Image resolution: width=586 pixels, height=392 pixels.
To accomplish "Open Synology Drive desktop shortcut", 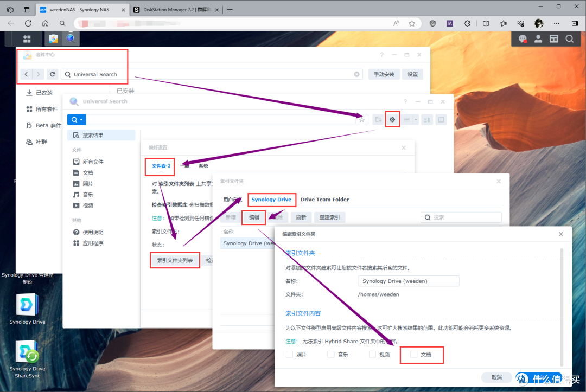I will (x=27, y=309).
